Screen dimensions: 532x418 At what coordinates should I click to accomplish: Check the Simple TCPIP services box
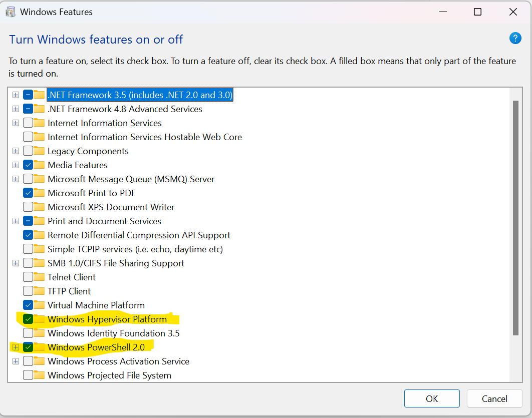click(28, 249)
